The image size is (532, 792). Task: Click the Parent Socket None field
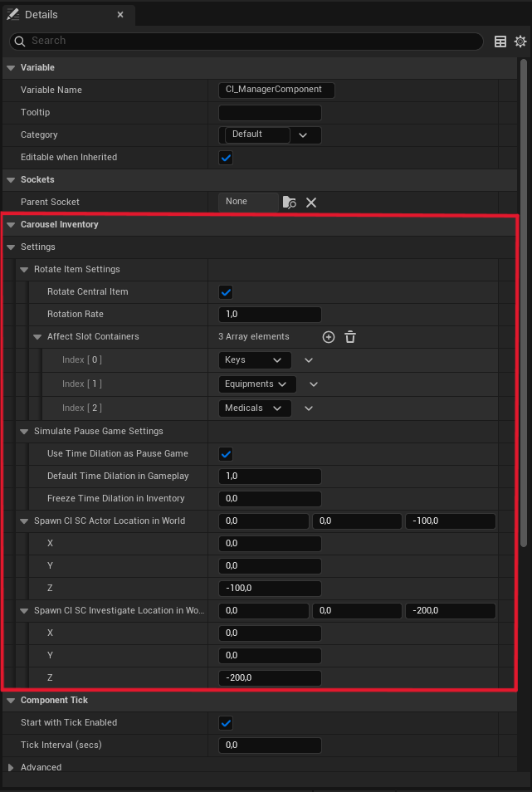(248, 202)
